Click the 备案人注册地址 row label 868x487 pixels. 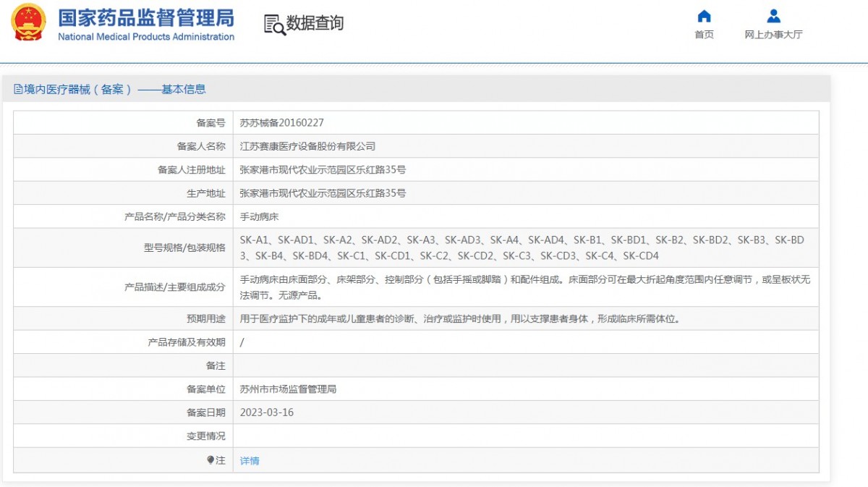pos(192,170)
